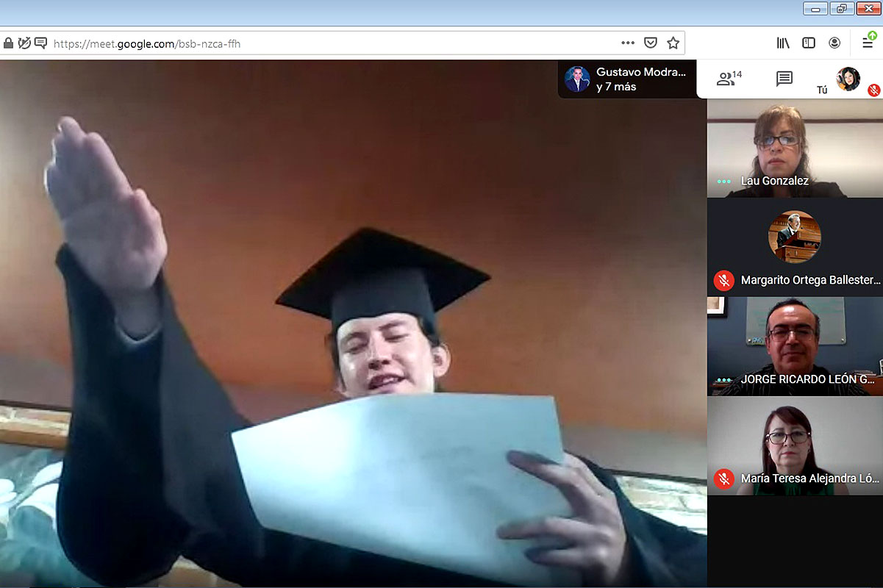Minimize the Firefox window
This screenshot has height=588, width=883.
[815, 9]
